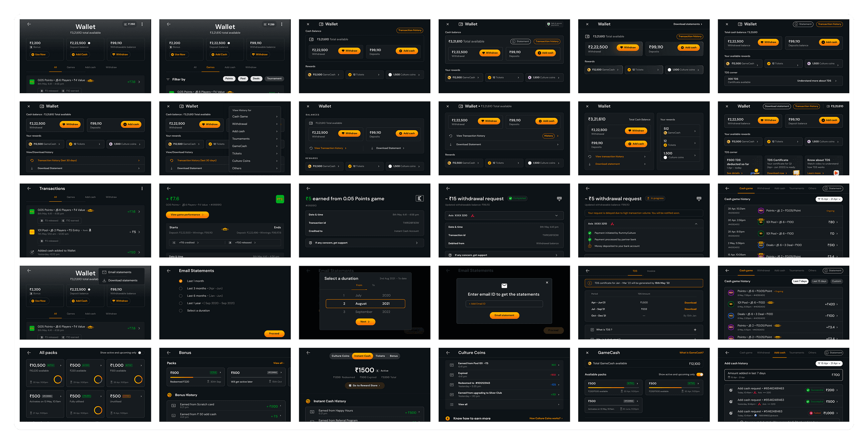Screen dimensions: 868x441
Task: Click the icon beside 'Know how to earn more'
Action: point(447,418)
